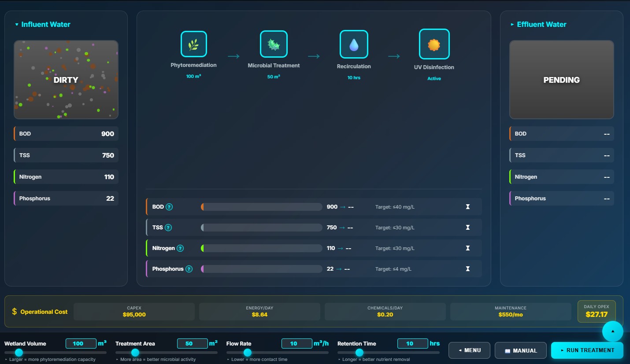Screen dimensions: 630x364
Task: Click the TSS row hourglass icon
Action: click(x=467, y=227)
